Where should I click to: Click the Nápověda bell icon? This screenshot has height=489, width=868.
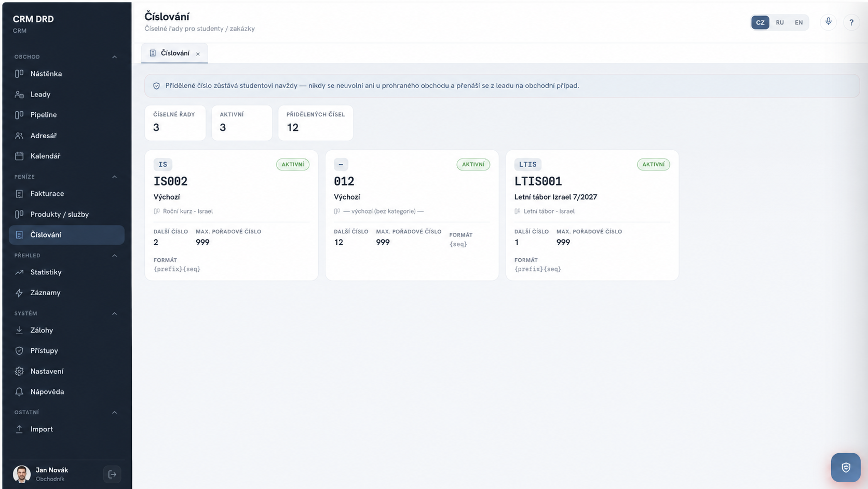[19, 392]
